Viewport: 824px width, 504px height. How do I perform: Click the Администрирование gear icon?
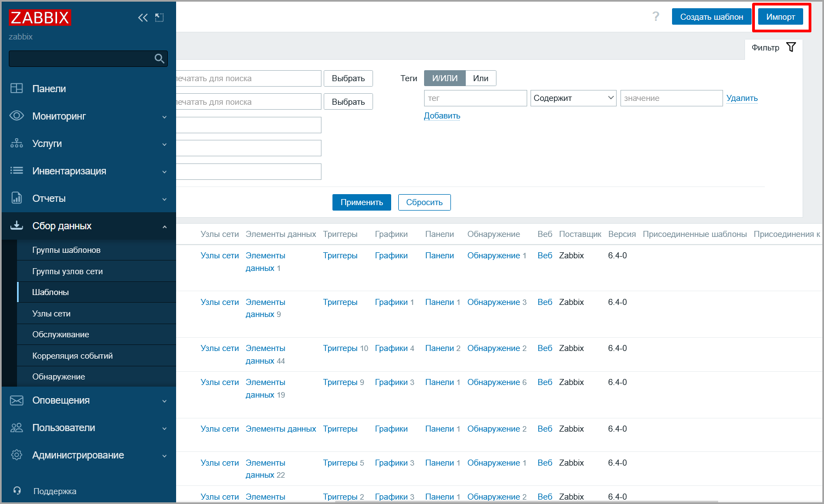[17, 455]
